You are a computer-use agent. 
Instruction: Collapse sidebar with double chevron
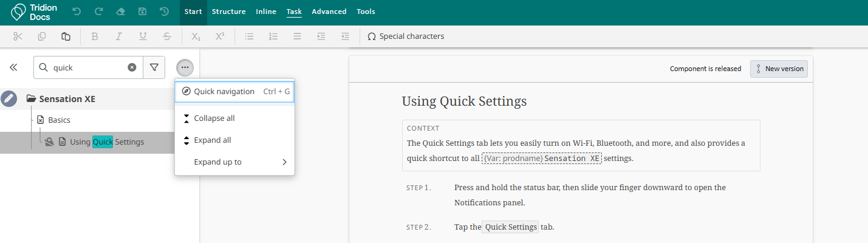tap(13, 67)
